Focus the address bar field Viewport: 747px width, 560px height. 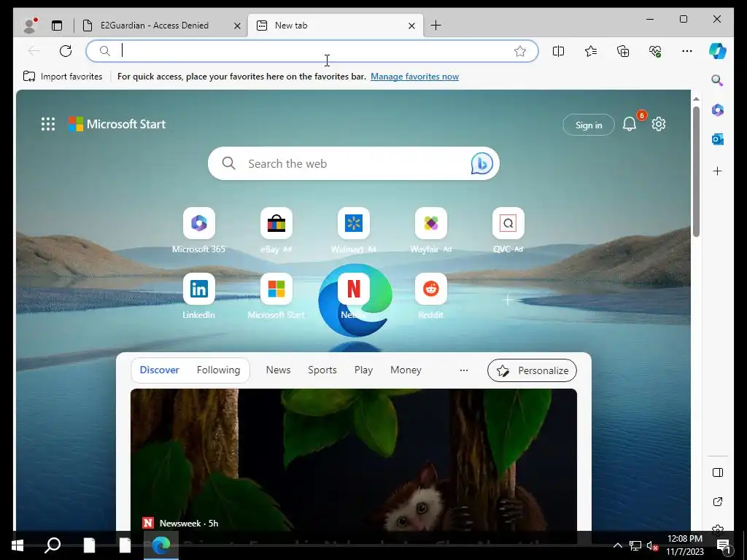(312, 51)
